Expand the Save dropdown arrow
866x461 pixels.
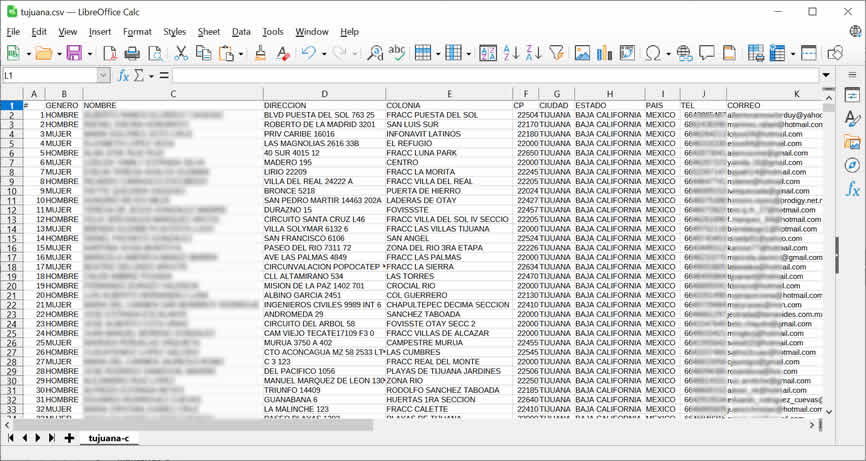[89, 54]
